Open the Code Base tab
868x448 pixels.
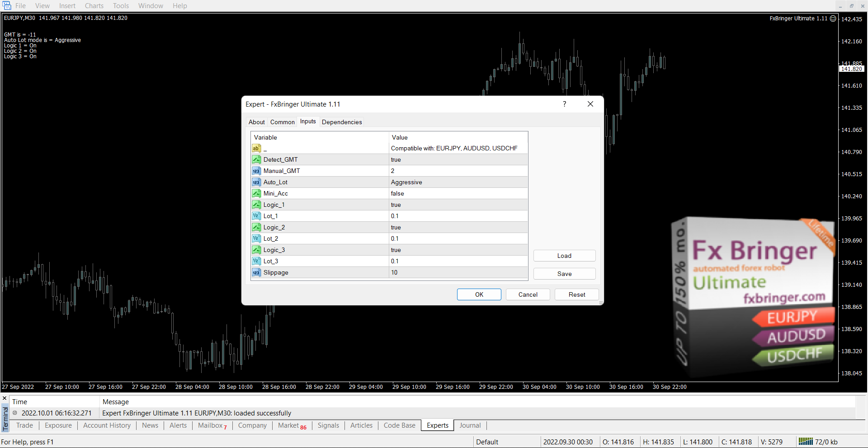(400, 425)
